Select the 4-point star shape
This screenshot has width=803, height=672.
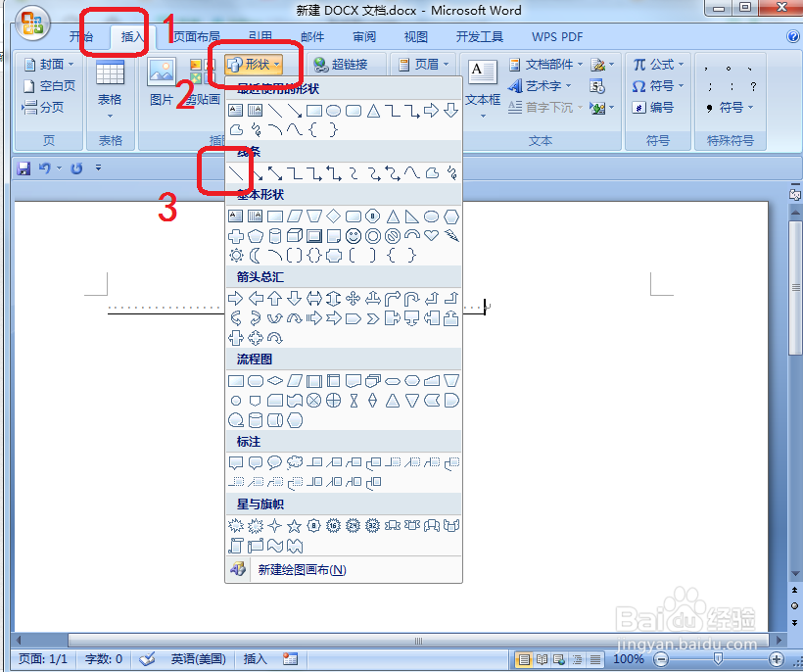point(275,525)
